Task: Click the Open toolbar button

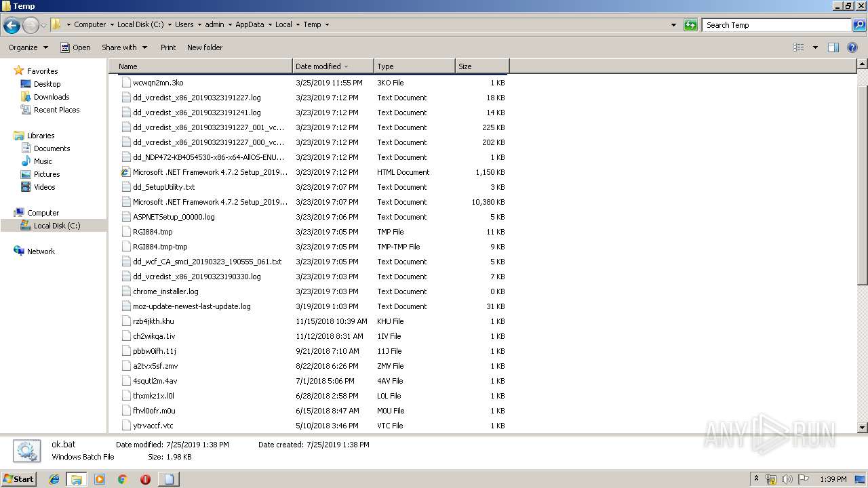Action: coord(75,47)
